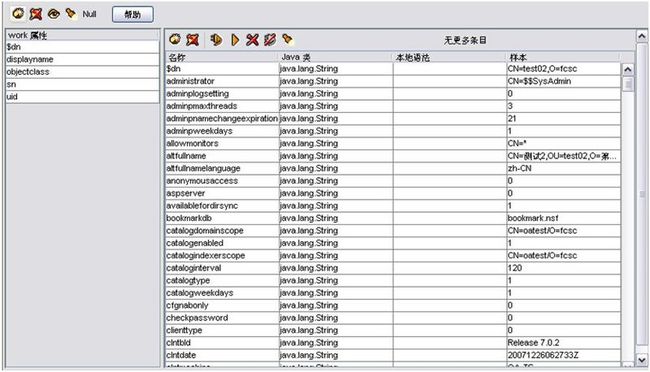Click the flashlight icon in the schema toolbar

click(x=287, y=39)
